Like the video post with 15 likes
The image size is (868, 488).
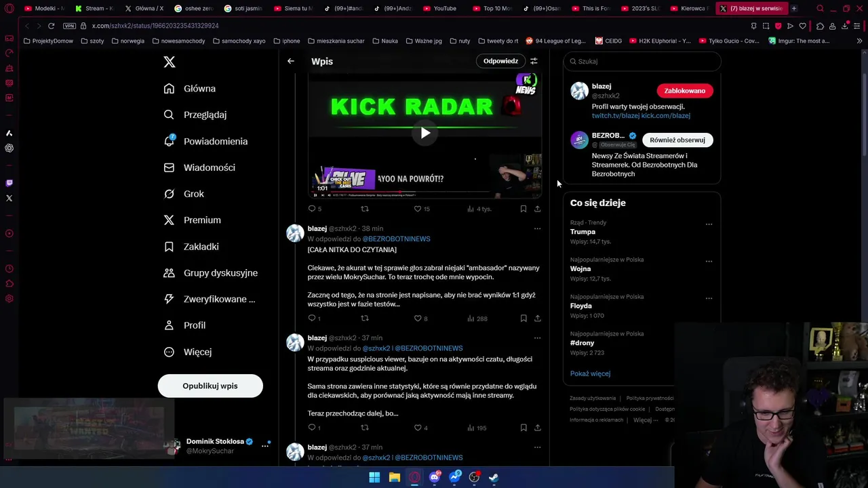[422, 209]
